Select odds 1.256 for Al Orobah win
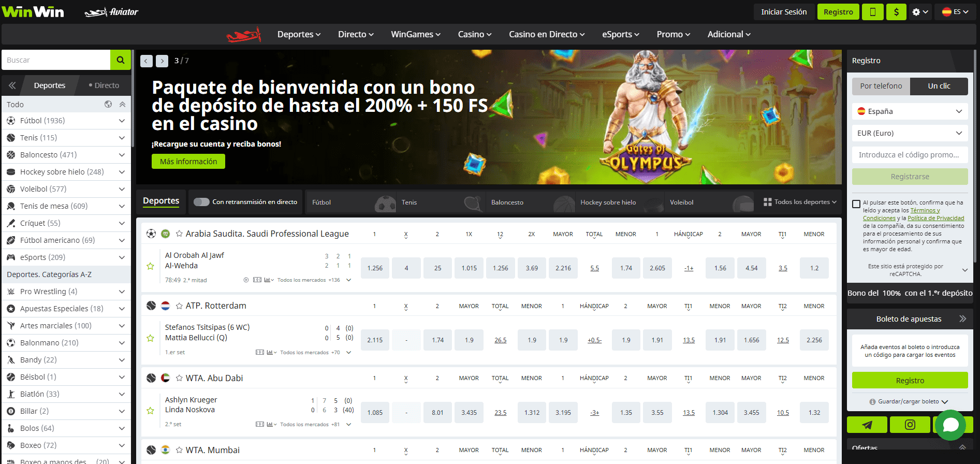The width and height of the screenshot is (980, 464). pos(375,268)
